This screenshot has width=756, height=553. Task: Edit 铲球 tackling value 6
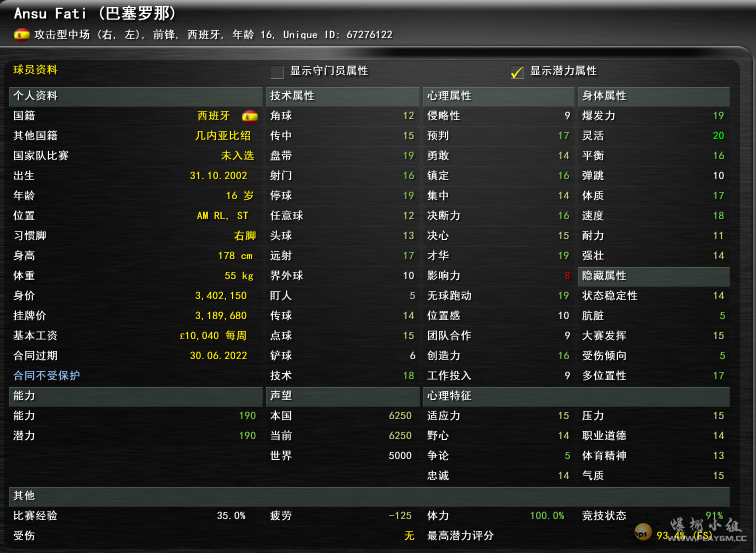(x=412, y=356)
